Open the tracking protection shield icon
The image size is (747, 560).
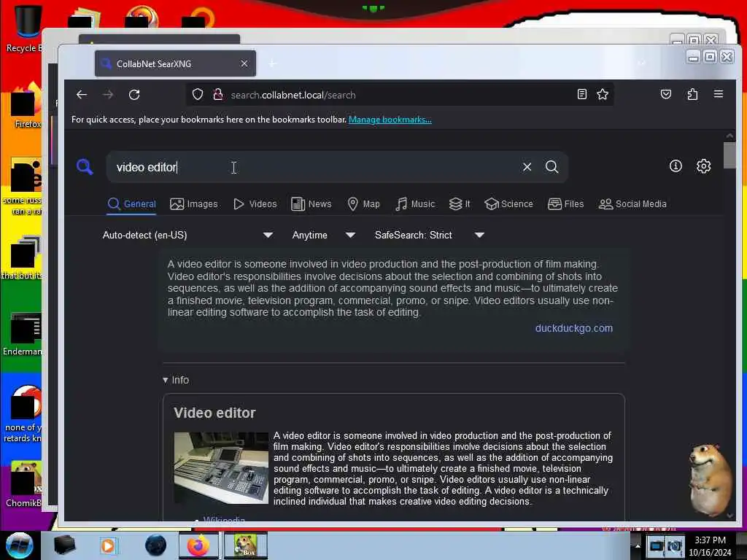pyautogui.click(x=198, y=94)
